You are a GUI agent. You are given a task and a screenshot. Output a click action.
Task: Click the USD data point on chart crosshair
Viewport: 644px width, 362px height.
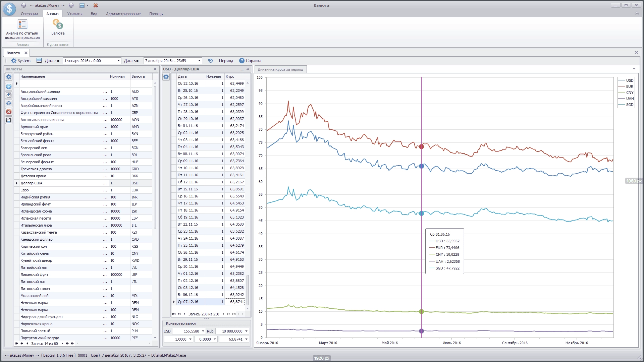click(422, 166)
